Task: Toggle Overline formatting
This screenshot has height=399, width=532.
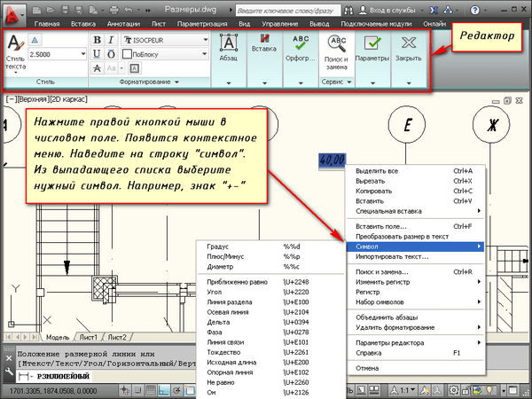Action: coord(111,54)
